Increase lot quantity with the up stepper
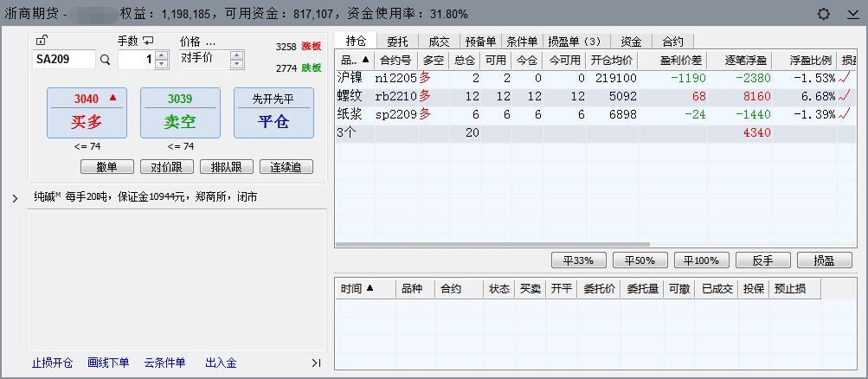Viewport: 868px width, 379px height. tap(161, 55)
